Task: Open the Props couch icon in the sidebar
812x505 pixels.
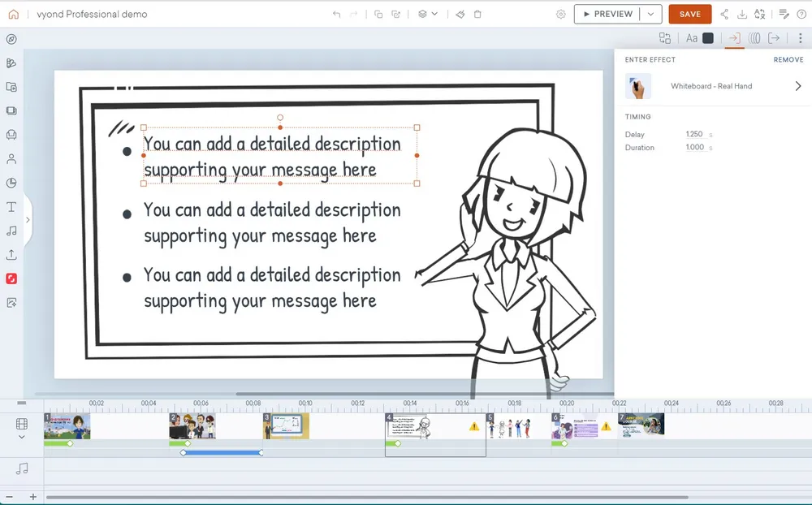Action: [11, 135]
